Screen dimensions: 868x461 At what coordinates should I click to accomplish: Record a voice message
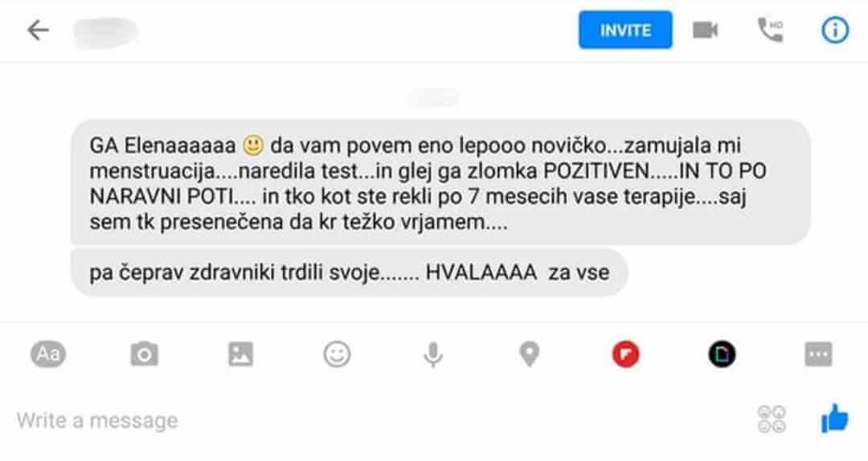tap(433, 354)
